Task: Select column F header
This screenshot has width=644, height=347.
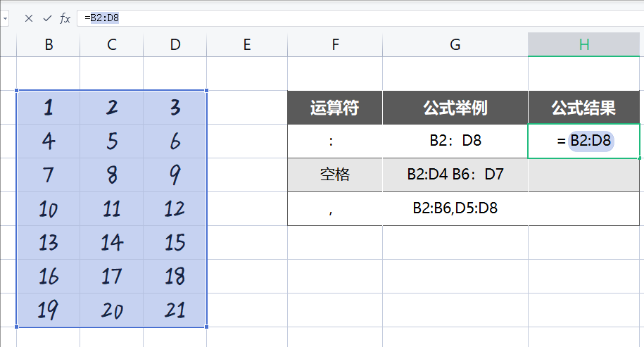Action: [335, 45]
